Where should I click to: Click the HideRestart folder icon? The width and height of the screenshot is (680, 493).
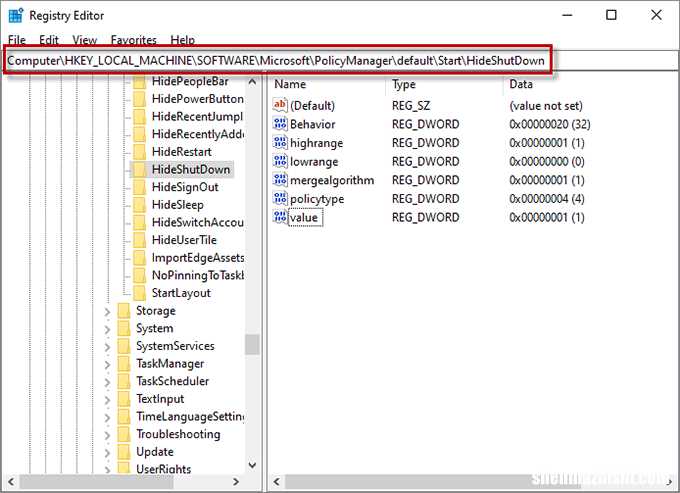[140, 152]
